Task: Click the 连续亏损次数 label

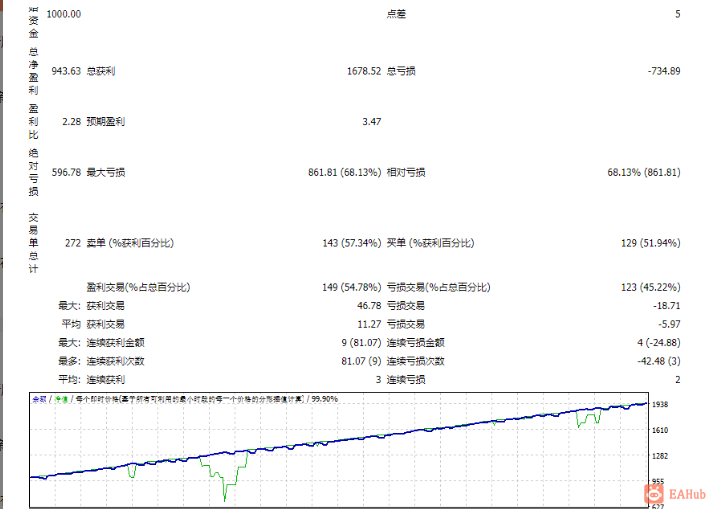Action: coord(415,361)
